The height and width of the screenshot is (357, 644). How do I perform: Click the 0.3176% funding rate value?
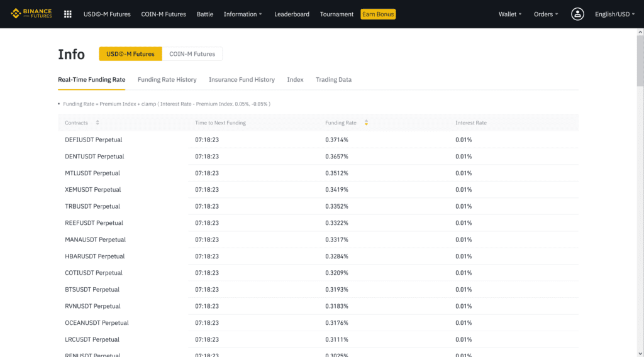coord(336,323)
